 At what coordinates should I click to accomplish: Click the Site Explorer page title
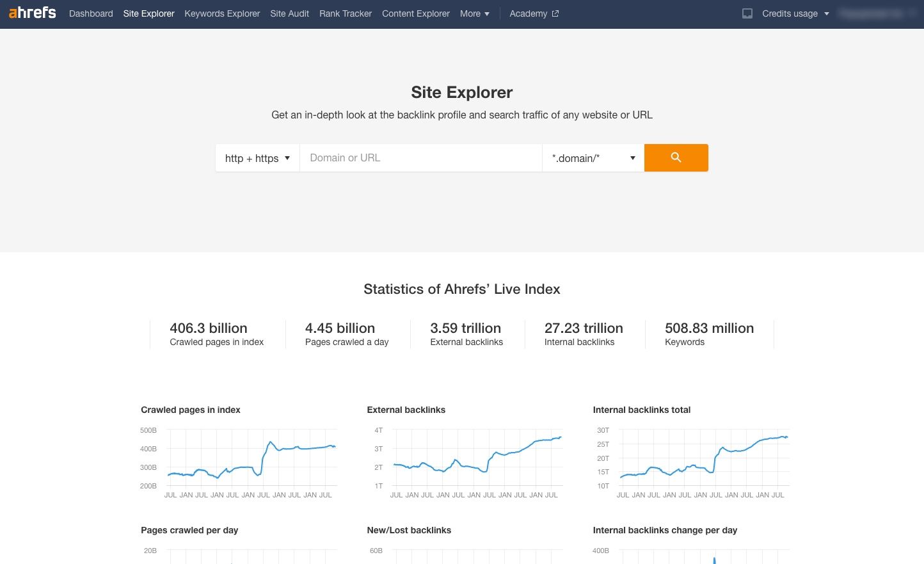pyautogui.click(x=462, y=92)
